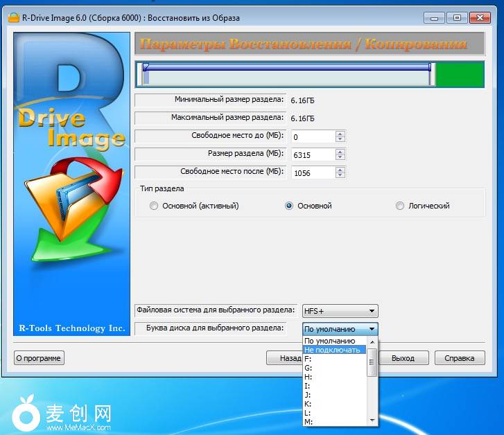Increase free space before value using up arrow

340,134
